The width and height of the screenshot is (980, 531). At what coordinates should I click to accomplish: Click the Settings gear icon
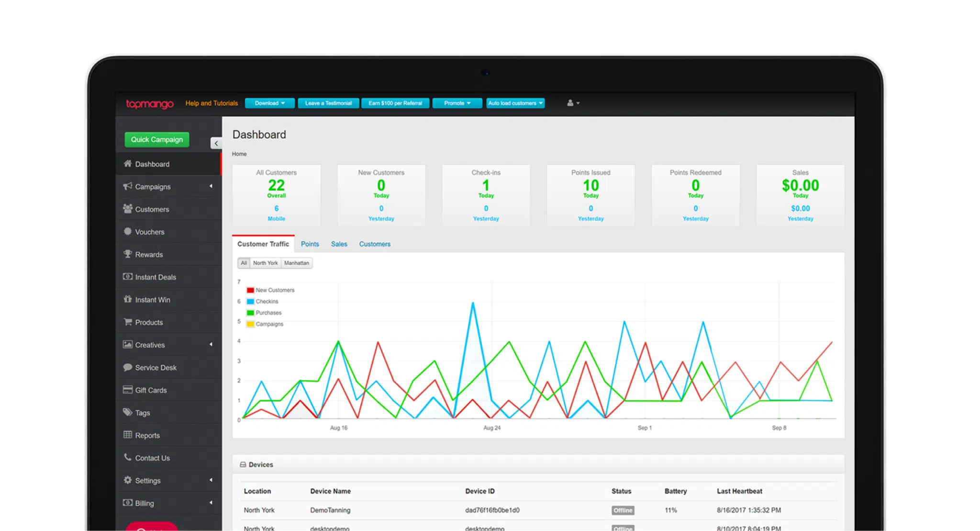click(x=127, y=480)
